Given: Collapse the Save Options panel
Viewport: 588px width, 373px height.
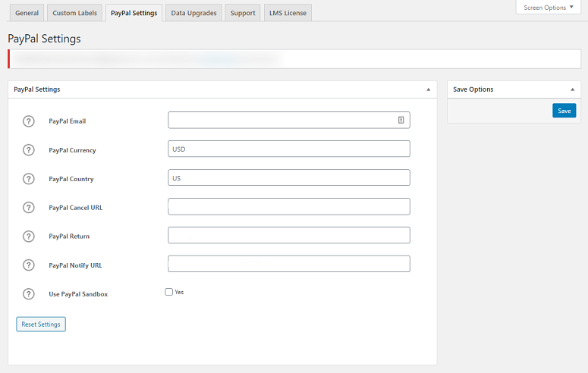Looking at the screenshot, I should [572, 89].
